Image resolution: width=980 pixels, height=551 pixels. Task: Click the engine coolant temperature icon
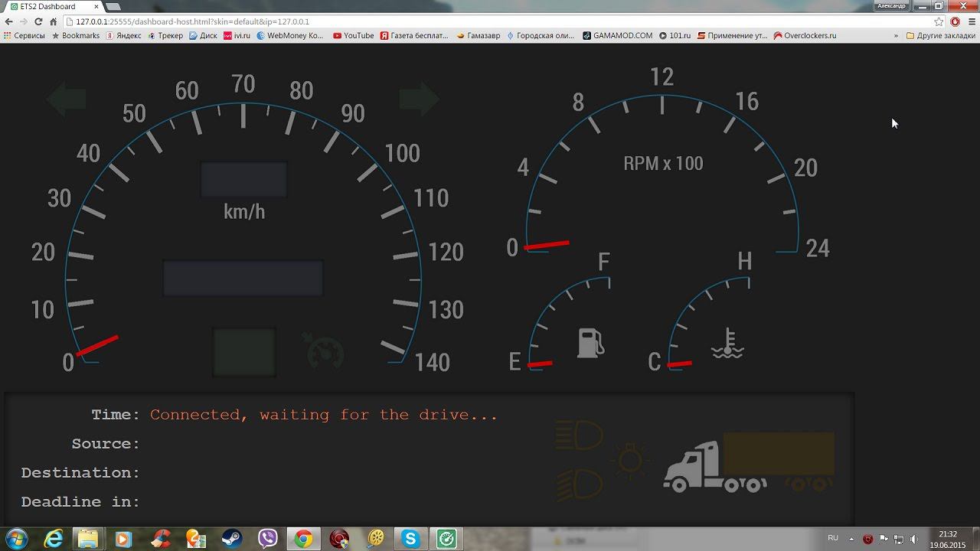(727, 344)
